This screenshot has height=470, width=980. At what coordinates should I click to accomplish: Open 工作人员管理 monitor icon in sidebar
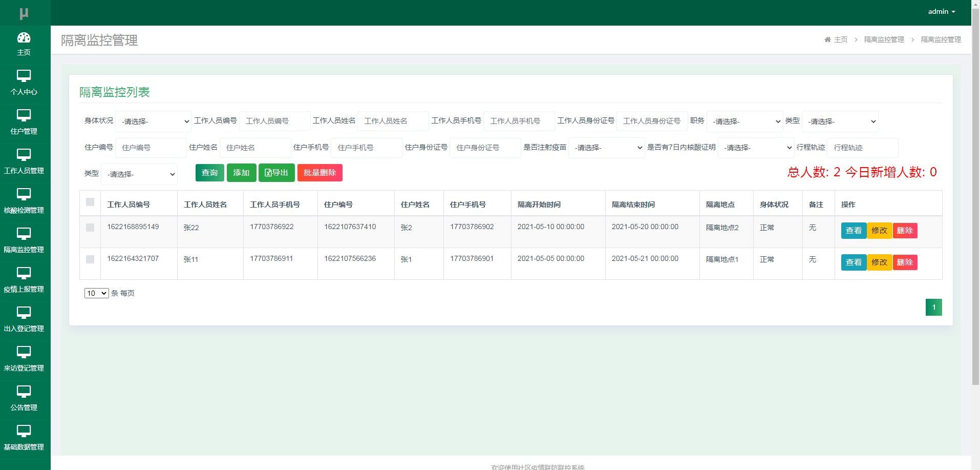pos(24,155)
